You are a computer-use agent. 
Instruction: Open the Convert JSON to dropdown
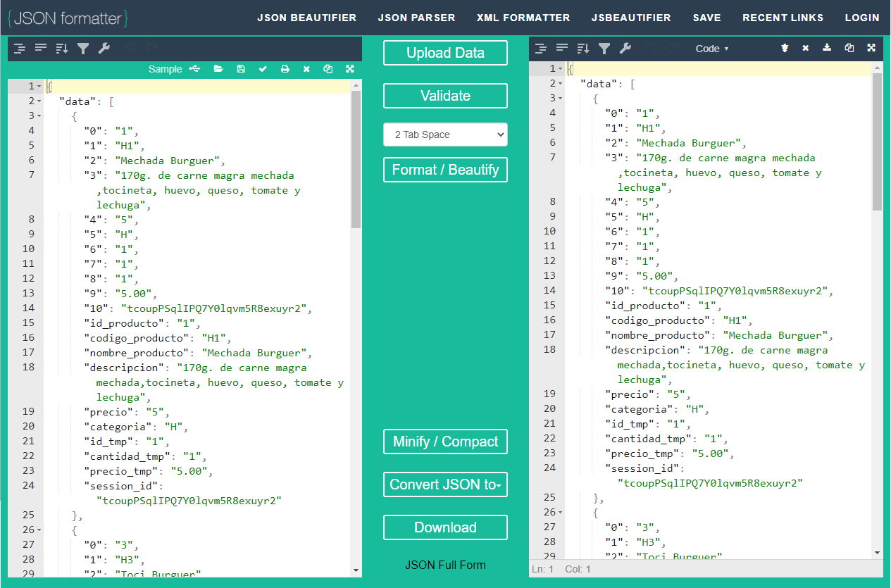445,484
